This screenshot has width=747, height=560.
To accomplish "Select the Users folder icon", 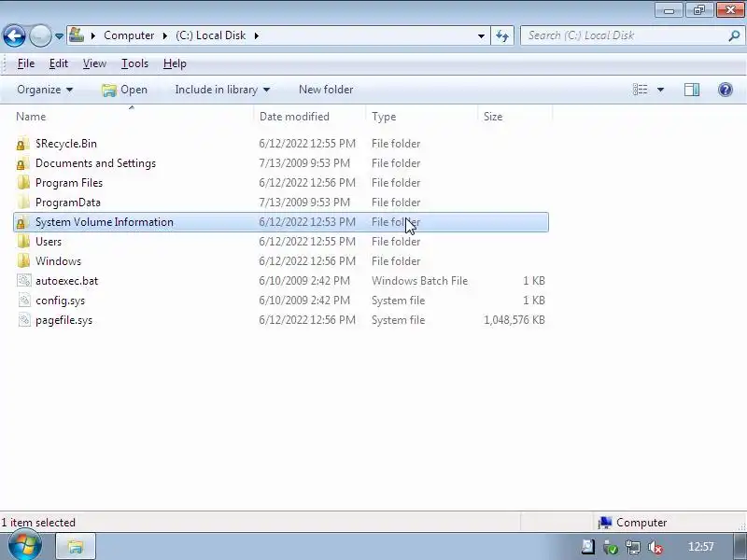I will tap(22, 242).
